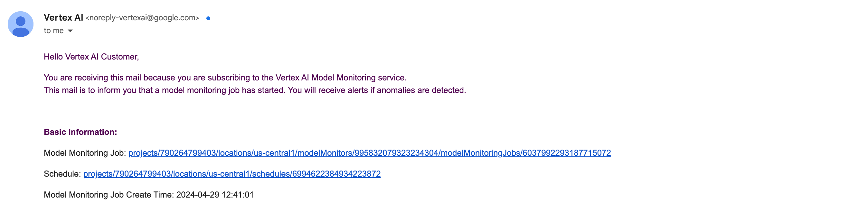Click the "Hello Vertex AI Customer," greeting

tap(91, 57)
